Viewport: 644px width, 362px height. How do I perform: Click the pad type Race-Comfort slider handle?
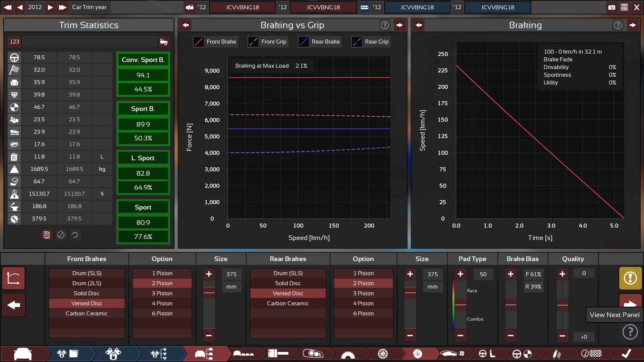pos(461,305)
